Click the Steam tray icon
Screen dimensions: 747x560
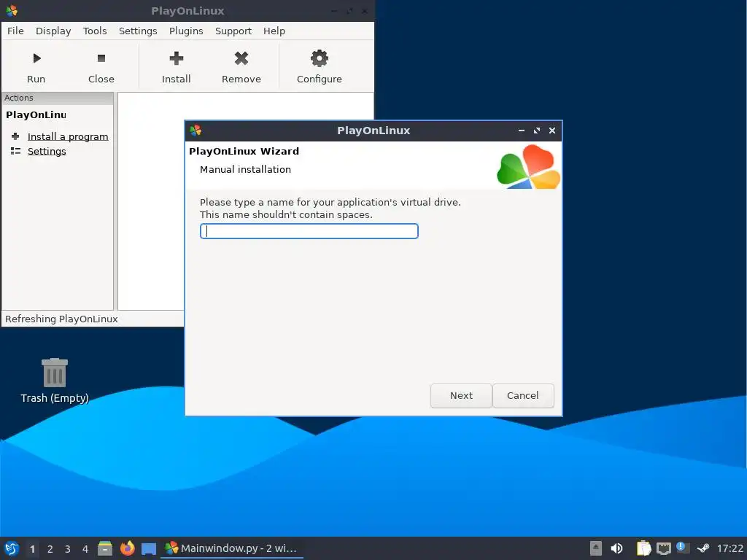click(x=703, y=548)
